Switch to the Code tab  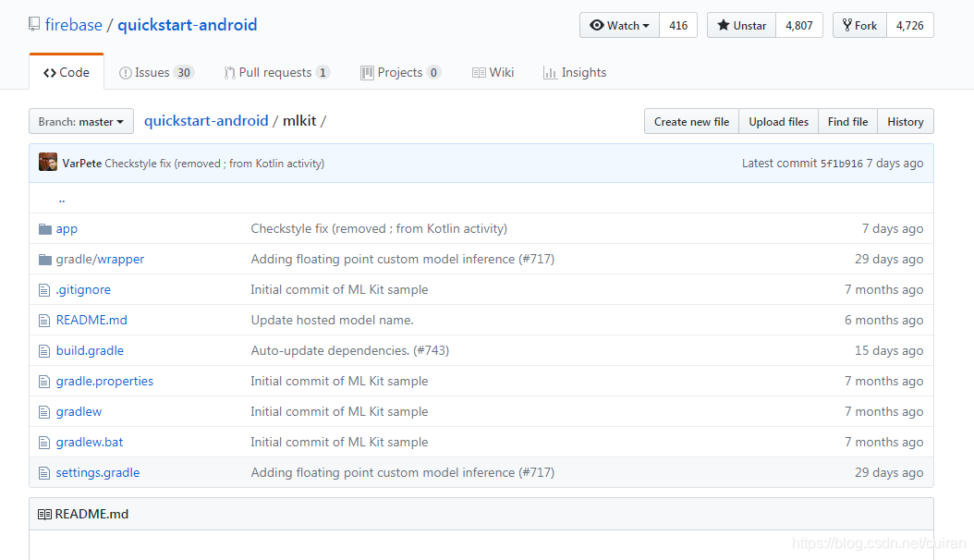(67, 72)
